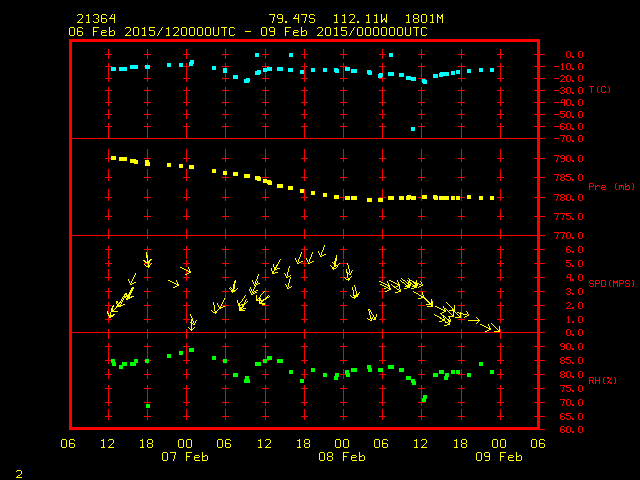Image resolution: width=640 pixels, height=480 pixels.
Task: Click the 1.0 wind speed tick label
Action: pos(574,320)
